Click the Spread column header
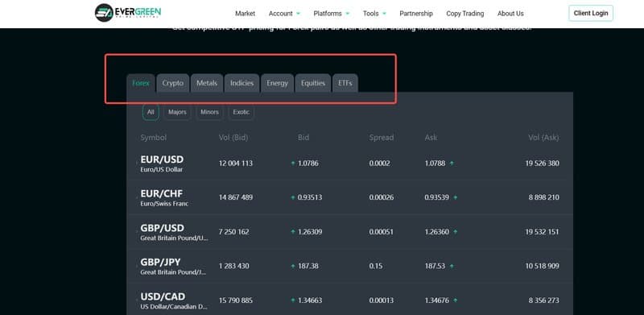The width and height of the screenshot is (644, 315). [x=382, y=137]
